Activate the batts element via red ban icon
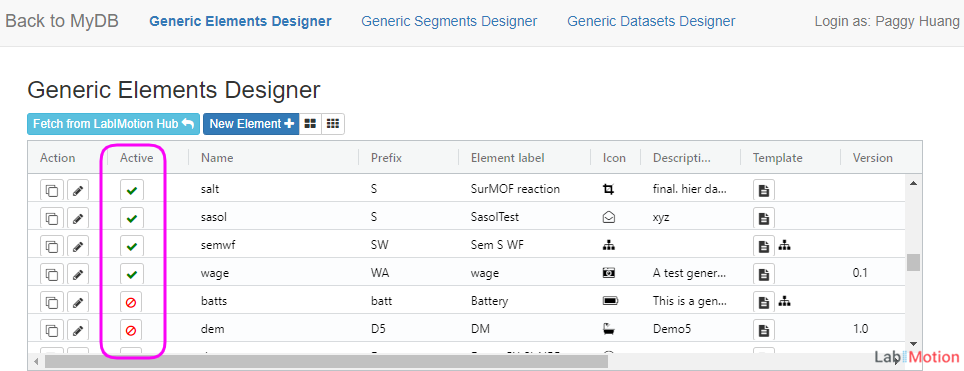This screenshot has height=371, width=964. 132,302
